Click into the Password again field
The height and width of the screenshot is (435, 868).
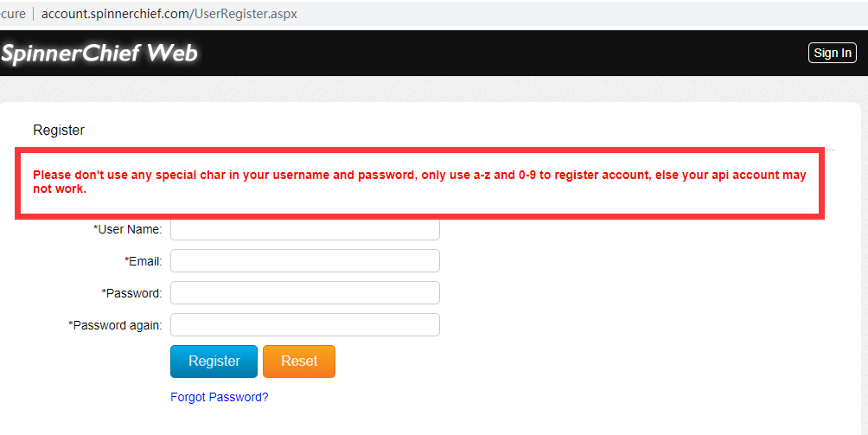(304, 325)
